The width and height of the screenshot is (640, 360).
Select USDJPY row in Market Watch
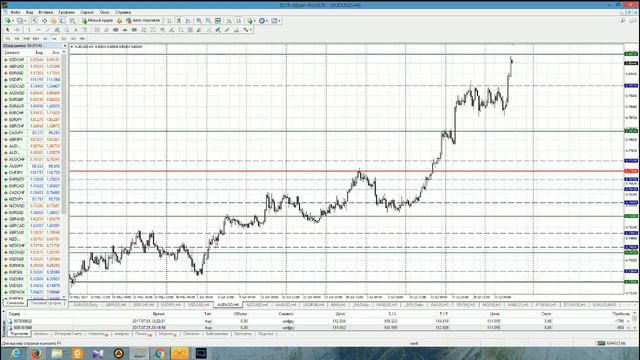33,80
